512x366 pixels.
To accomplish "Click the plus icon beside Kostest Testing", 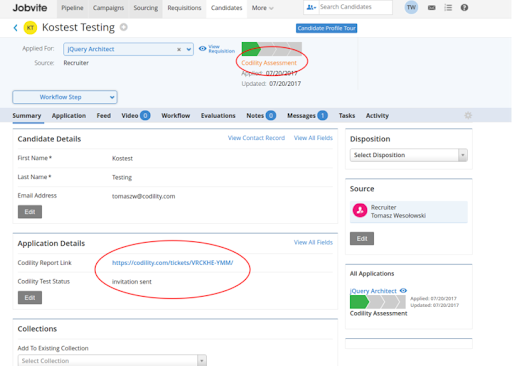I will (x=124, y=27).
